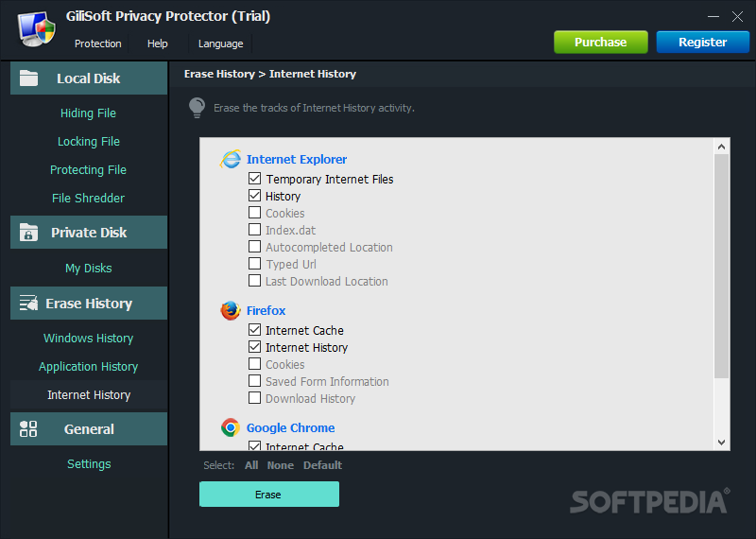Click the Erase History broom icon

(x=28, y=303)
